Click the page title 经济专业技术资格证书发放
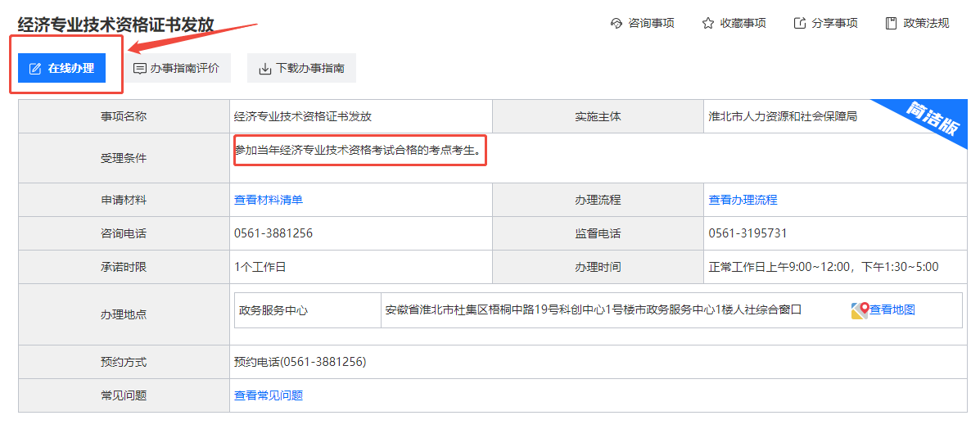This screenshot has width=980, height=429. [x=116, y=25]
